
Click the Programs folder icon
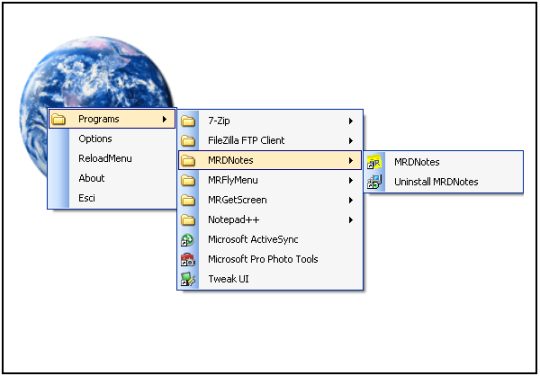(x=59, y=119)
